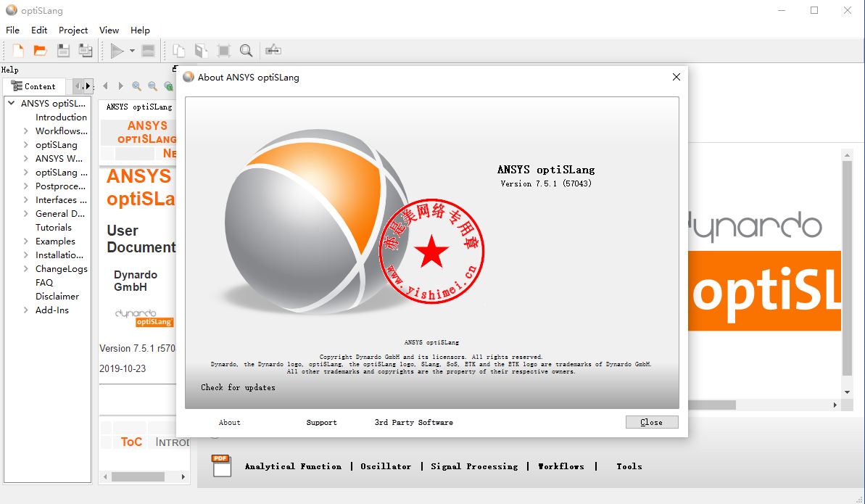The height and width of the screenshot is (504, 865).
Task: Open Analytical Function link
Action: [x=293, y=466]
